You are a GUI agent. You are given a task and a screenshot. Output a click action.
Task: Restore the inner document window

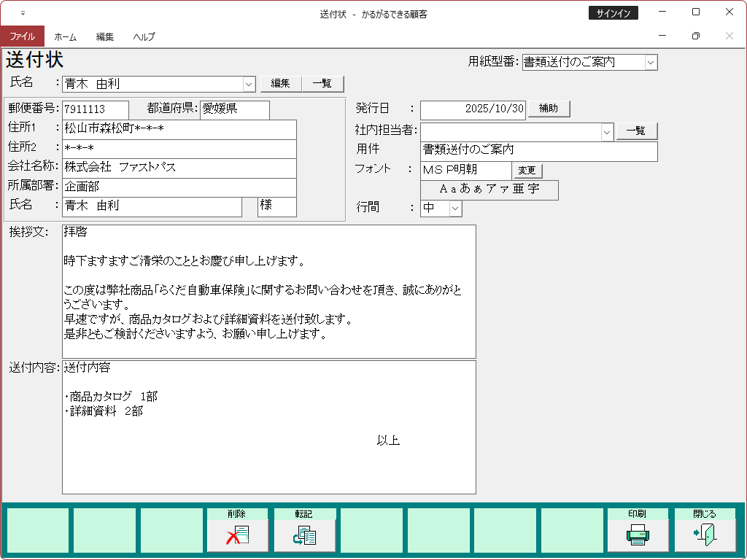coord(695,36)
